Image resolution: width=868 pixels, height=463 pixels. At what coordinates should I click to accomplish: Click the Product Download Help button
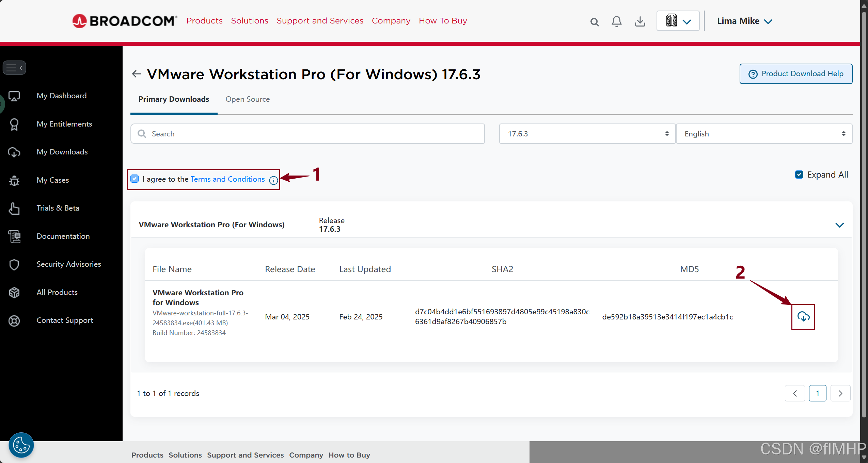pos(796,74)
